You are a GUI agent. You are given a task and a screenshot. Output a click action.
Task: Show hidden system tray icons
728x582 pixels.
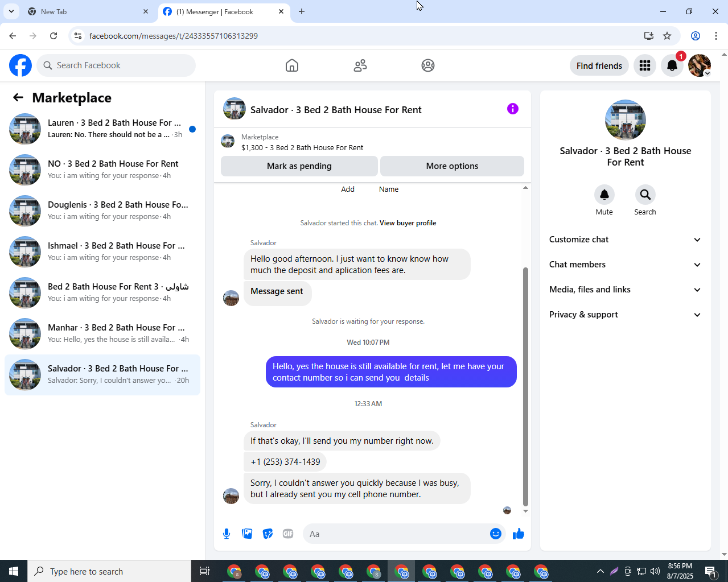pyautogui.click(x=600, y=571)
